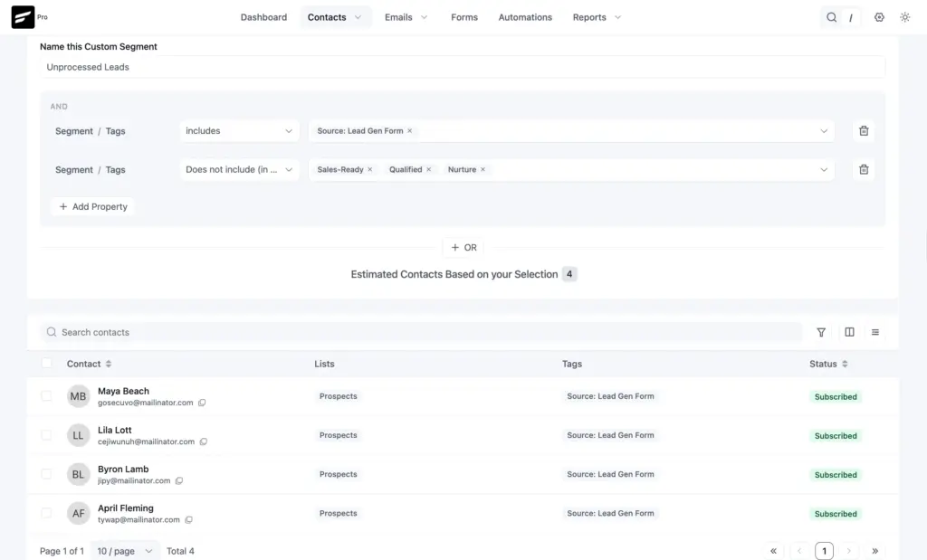This screenshot has width=927, height=560.
Task: Toggle light/dark mode sun icon
Action: point(904,17)
